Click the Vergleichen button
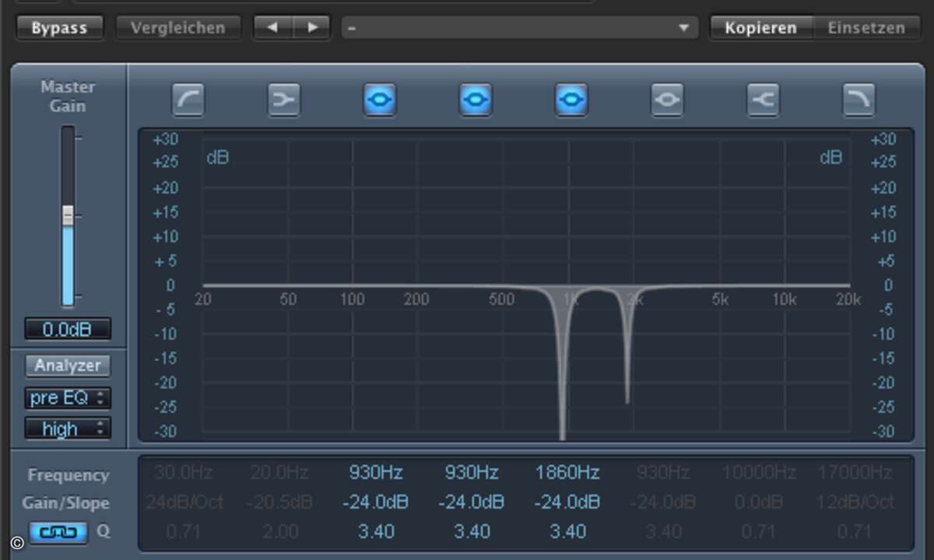Screen dimensions: 934x560 [x=177, y=28]
